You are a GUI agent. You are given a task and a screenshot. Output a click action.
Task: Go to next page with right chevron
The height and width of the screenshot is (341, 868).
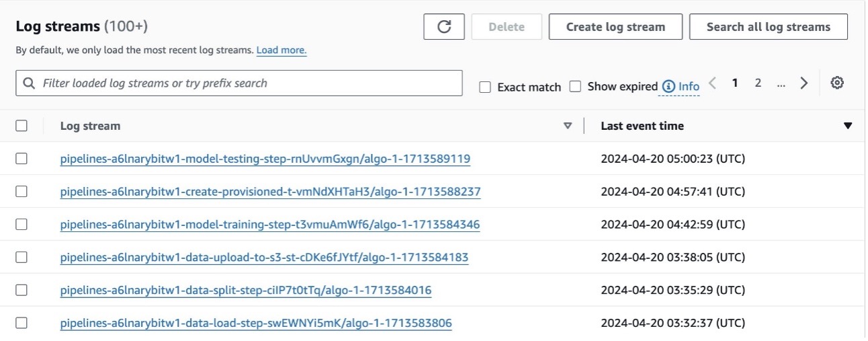804,83
